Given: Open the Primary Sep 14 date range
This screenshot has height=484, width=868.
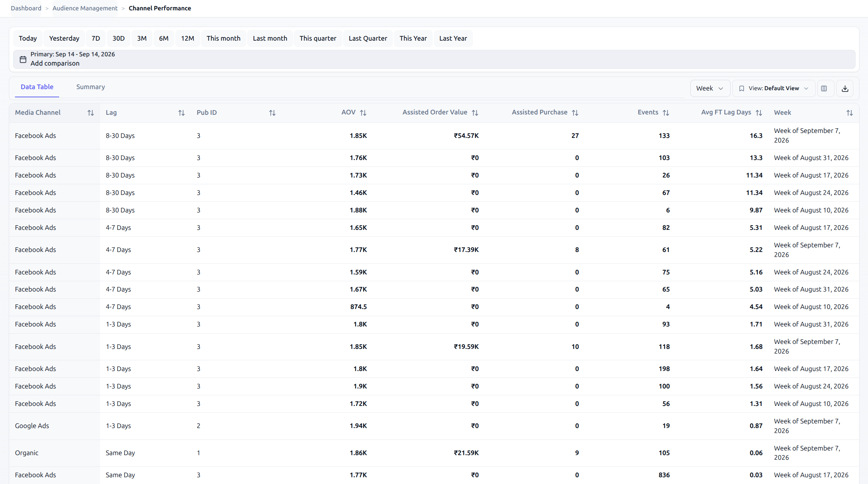Looking at the screenshot, I should point(73,54).
